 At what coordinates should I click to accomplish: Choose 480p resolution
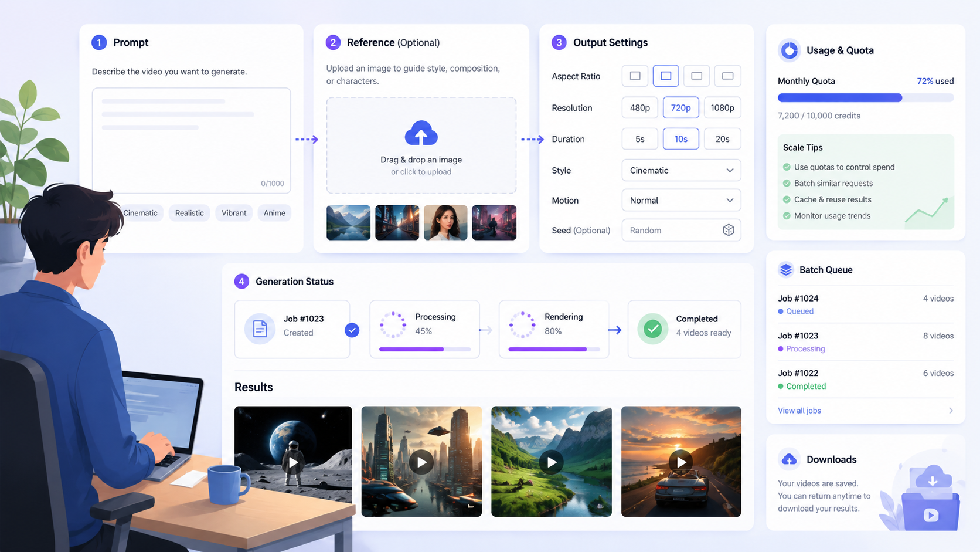tap(640, 107)
